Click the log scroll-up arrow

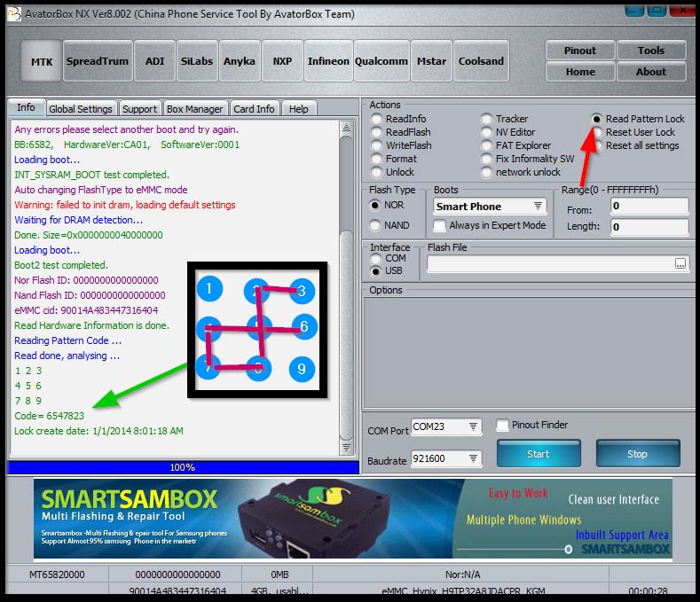[346, 129]
